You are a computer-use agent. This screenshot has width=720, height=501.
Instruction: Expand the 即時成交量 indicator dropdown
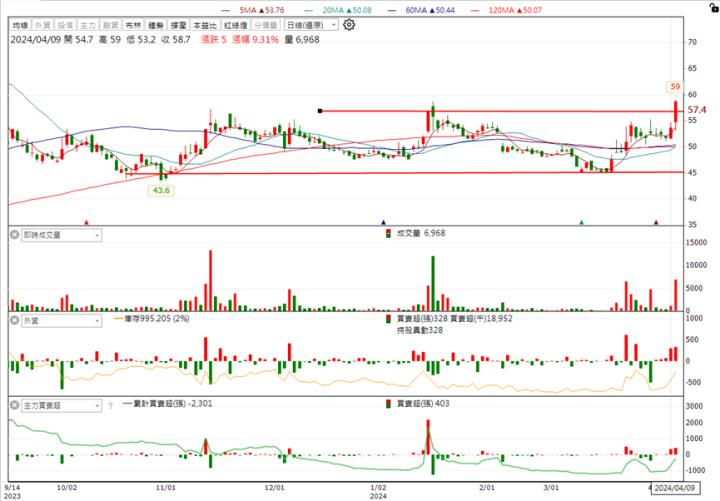98,235
